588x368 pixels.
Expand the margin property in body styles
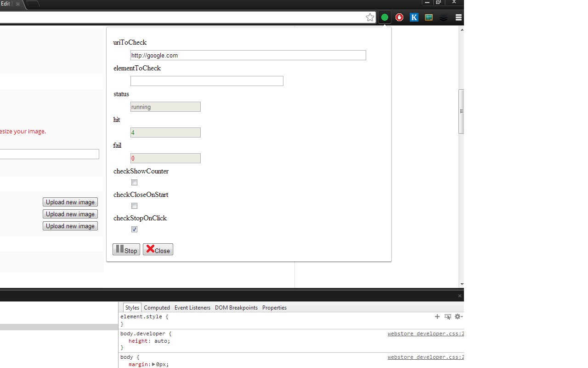(x=153, y=364)
